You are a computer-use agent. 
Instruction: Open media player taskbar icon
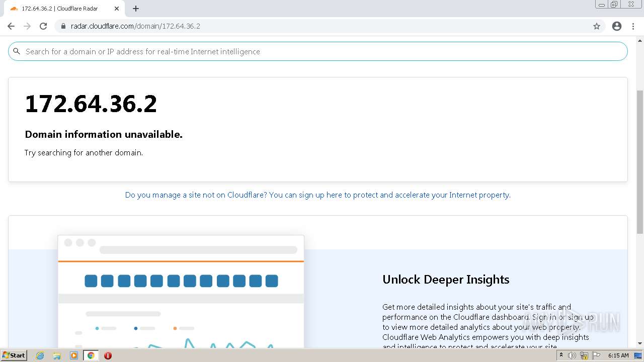(x=74, y=355)
